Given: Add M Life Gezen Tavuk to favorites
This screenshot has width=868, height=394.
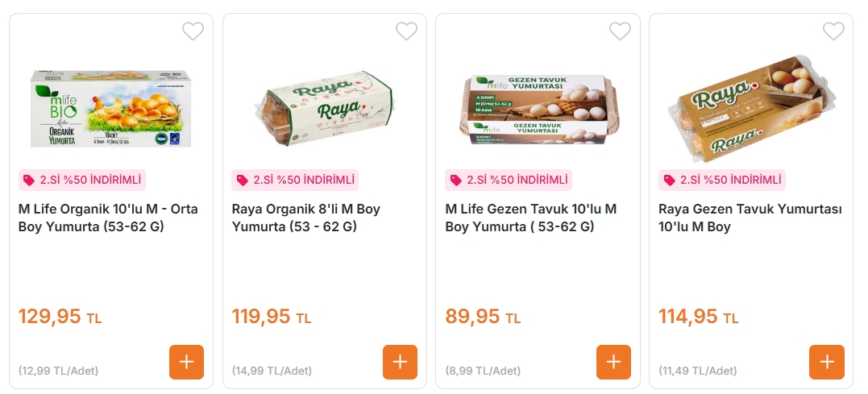Looking at the screenshot, I should (620, 31).
